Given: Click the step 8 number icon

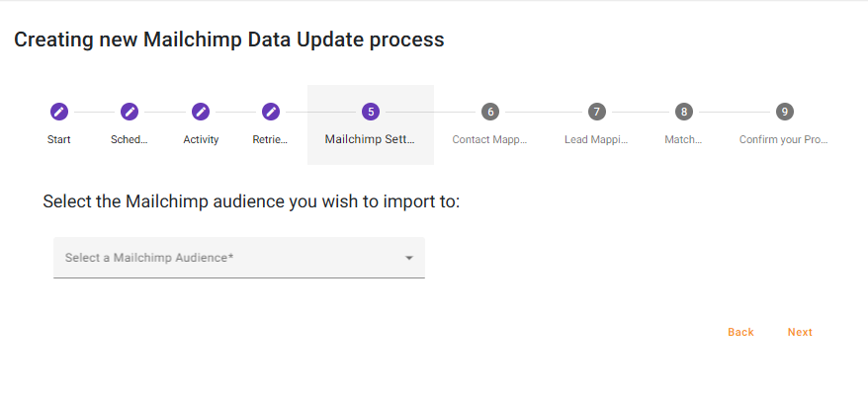Looking at the screenshot, I should (683, 112).
